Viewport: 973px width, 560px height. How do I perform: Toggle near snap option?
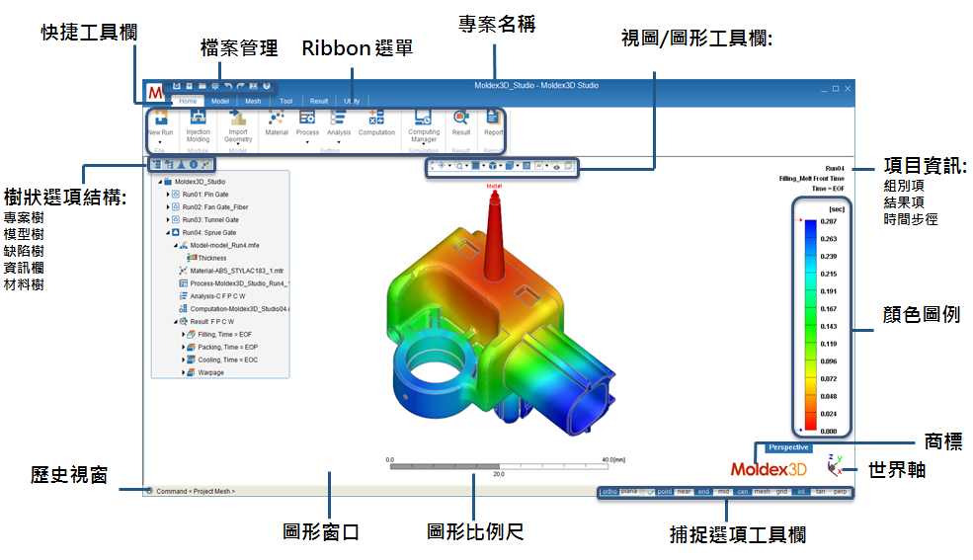pyautogui.click(x=684, y=492)
